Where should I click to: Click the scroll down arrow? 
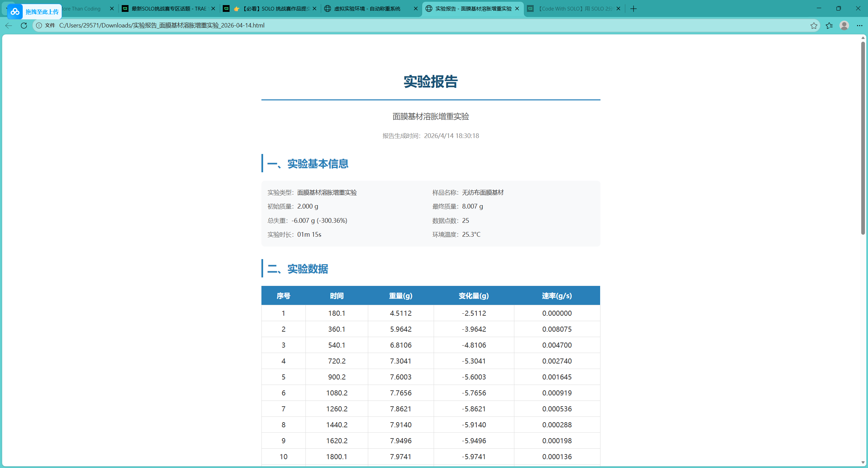(x=863, y=463)
